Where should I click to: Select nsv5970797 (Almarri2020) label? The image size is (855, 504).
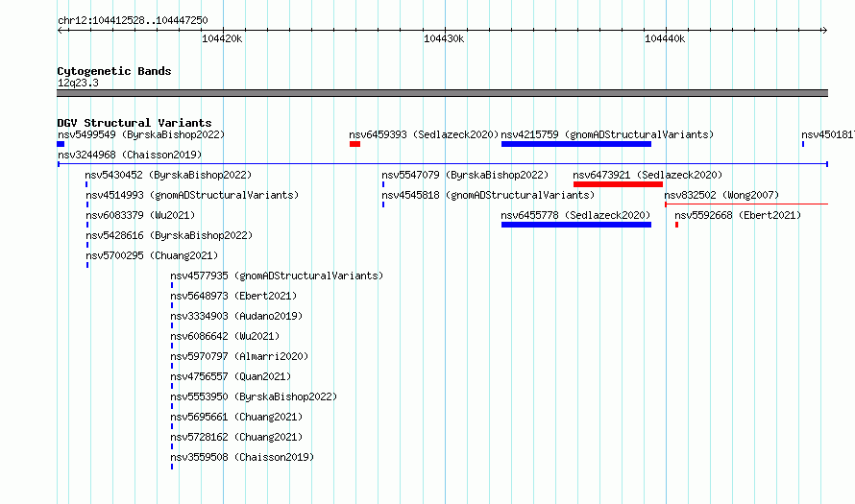click(239, 356)
